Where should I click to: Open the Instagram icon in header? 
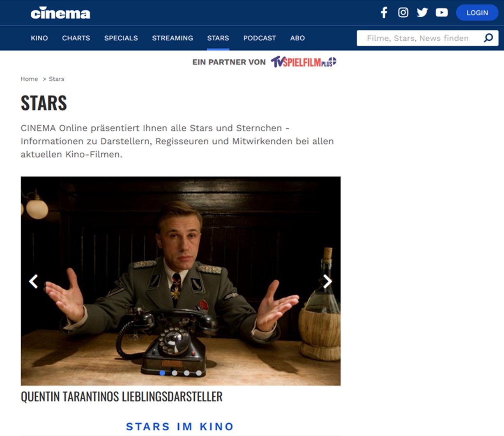coord(403,13)
